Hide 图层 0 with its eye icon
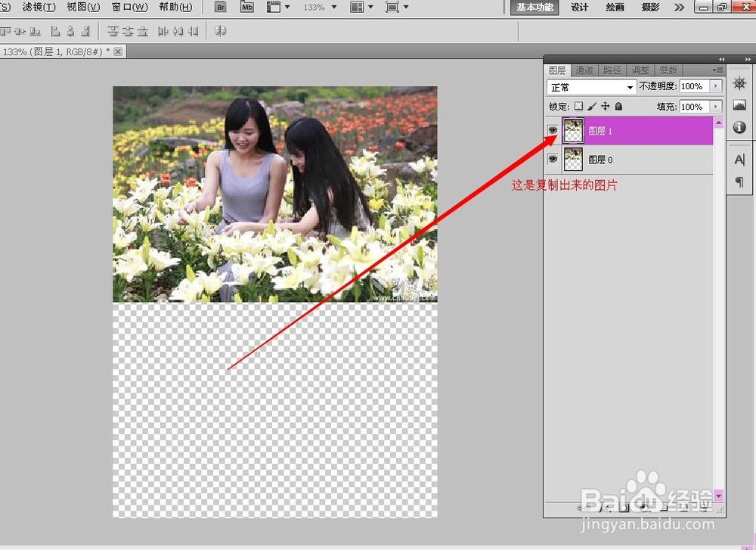 (x=553, y=159)
